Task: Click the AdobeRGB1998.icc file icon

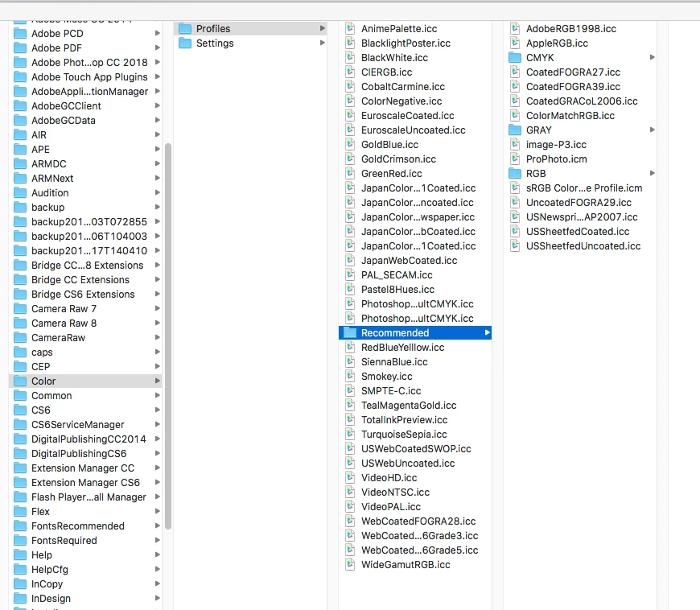Action: tap(515, 29)
